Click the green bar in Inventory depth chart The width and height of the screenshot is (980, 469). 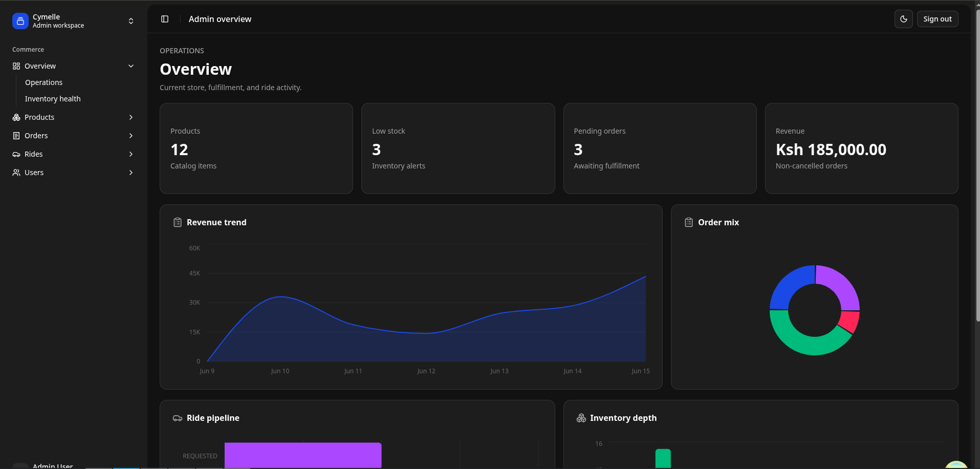pyautogui.click(x=663, y=458)
